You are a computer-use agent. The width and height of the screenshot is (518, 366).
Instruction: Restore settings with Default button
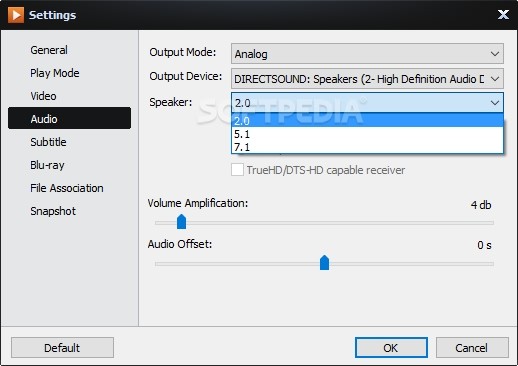coord(62,348)
